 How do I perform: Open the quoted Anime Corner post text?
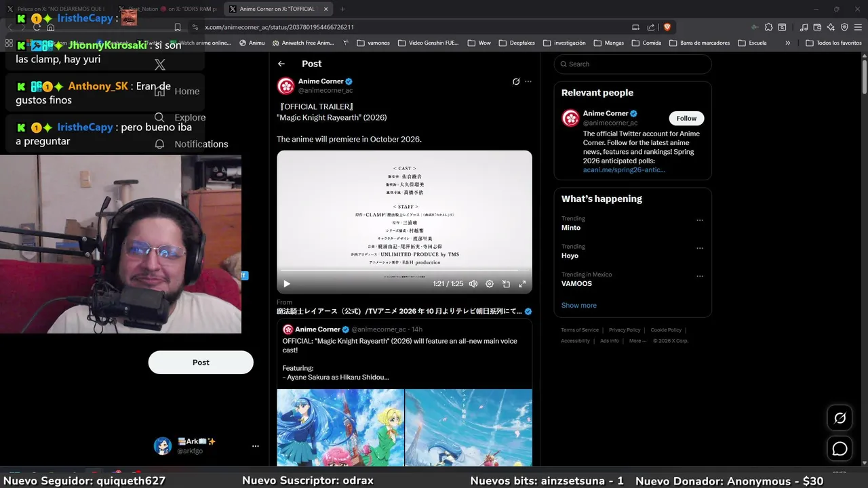399,359
